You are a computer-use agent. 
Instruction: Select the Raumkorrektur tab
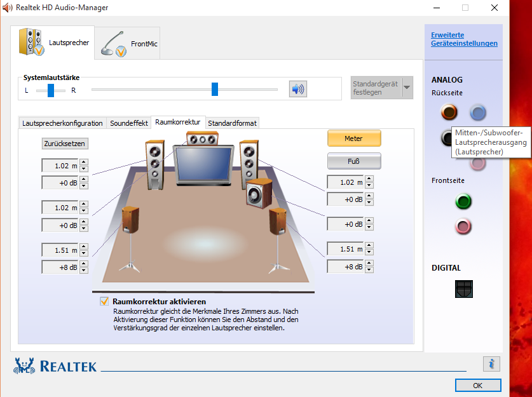(178, 122)
